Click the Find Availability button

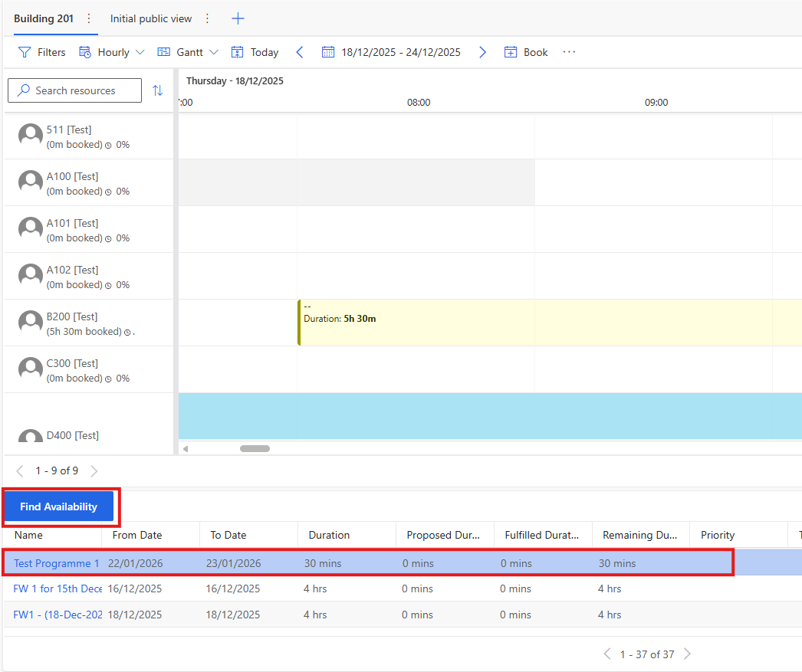coord(58,506)
